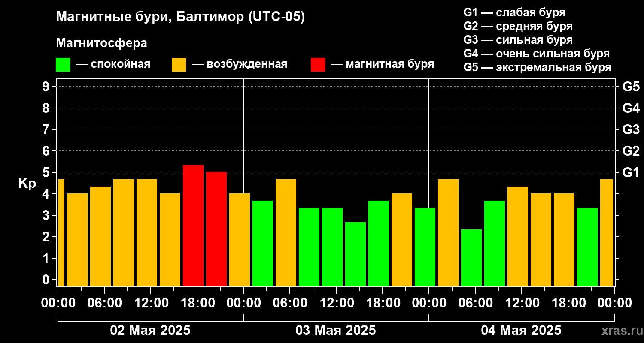Click the right-axis "G3" tick label

click(631, 129)
